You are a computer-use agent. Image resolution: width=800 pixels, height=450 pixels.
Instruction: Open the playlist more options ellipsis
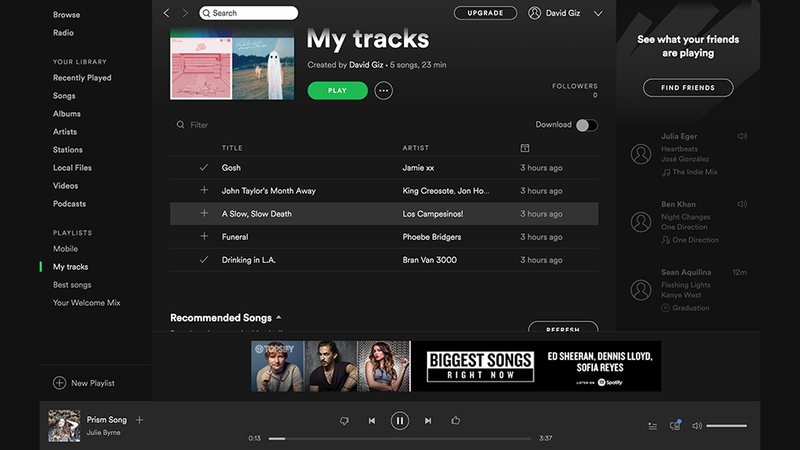[384, 91]
